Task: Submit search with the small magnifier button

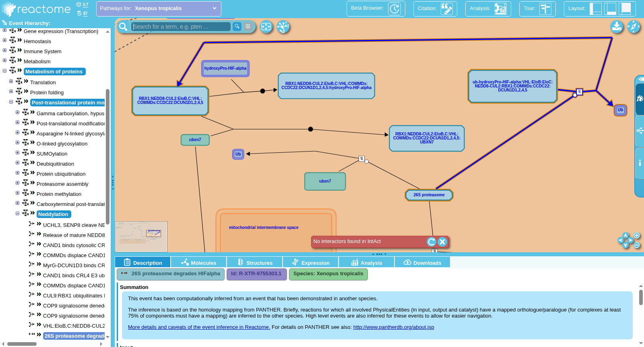Action: pos(237,26)
